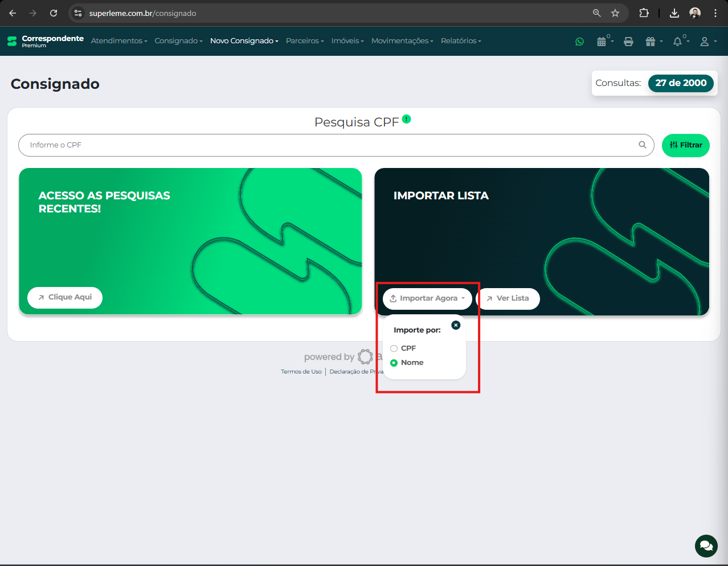Close the Importe por popup
The image size is (728, 566).
(x=456, y=325)
